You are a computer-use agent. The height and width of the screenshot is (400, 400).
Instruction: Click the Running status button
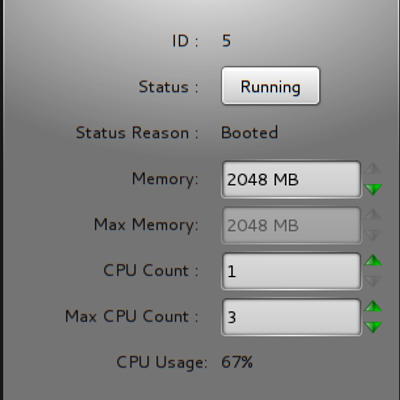pos(270,86)
